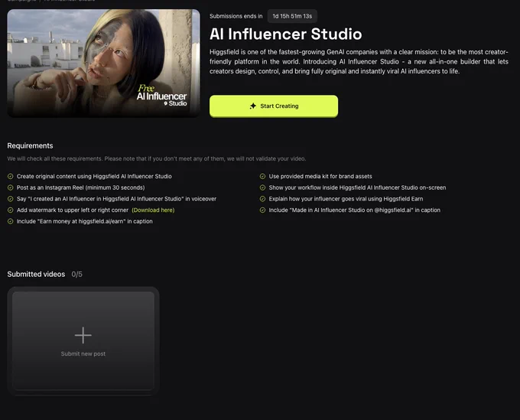The height and width of the screenshot is (420, 520).
Task: Click the Submitted videos heading
Action: point(36,274)
